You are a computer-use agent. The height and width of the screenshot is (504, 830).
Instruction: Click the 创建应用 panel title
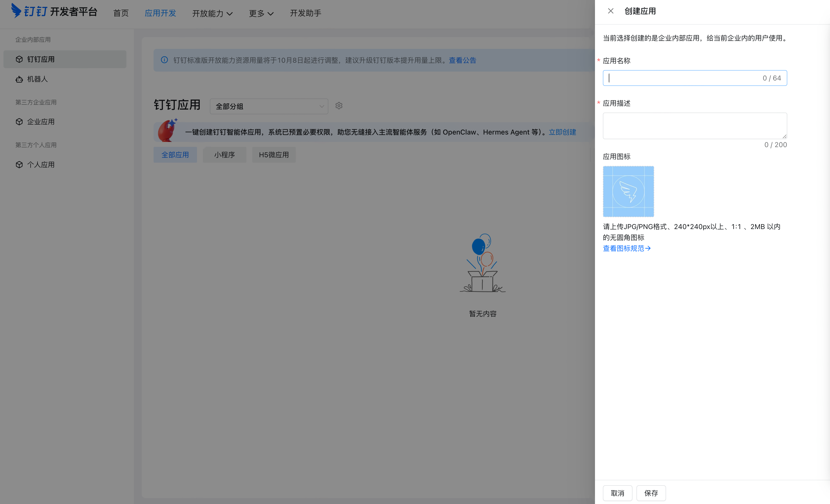(x=640, y=11)
